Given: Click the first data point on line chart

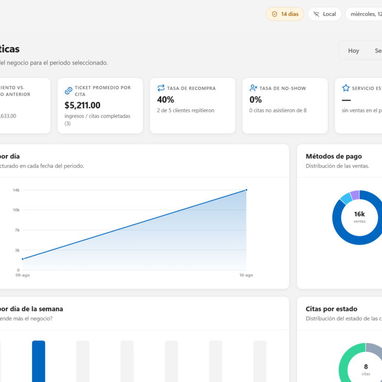Looking at the screenshot, I should click(x=23, y=259).
